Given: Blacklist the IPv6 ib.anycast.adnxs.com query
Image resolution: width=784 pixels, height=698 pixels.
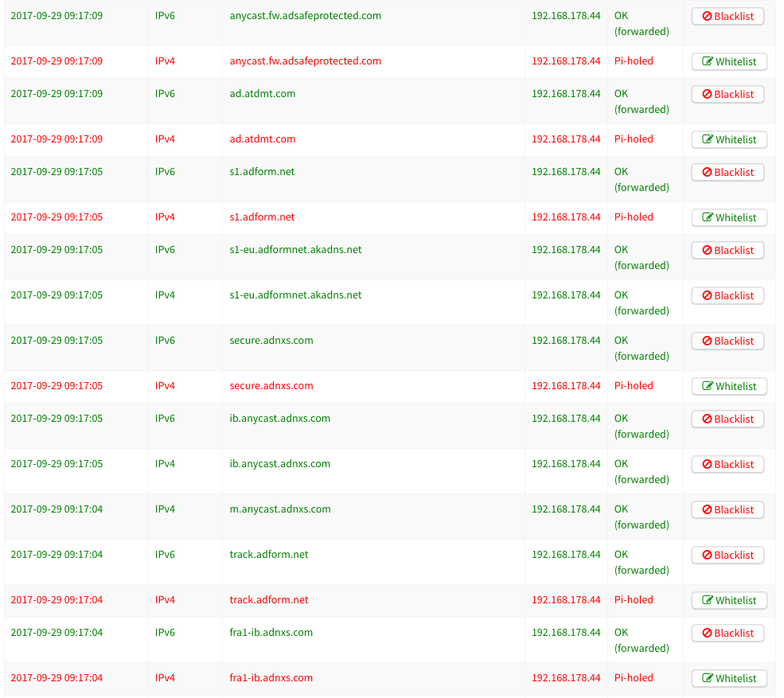Looking at the screenshot, I should pos(727,419).
